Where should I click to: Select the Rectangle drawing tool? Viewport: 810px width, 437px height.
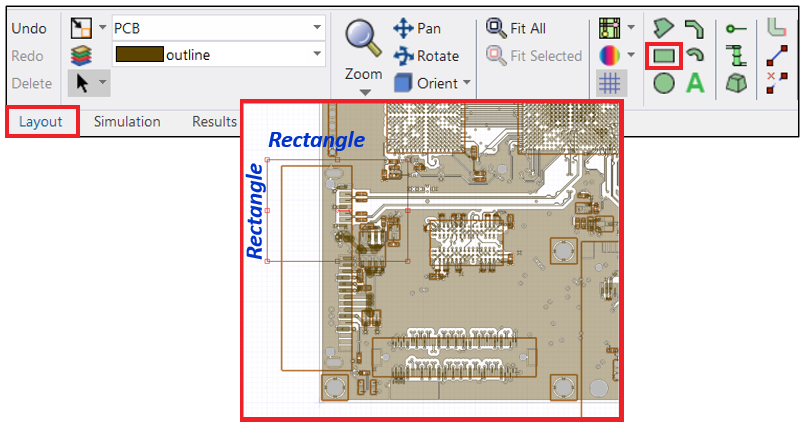[664, 56]
